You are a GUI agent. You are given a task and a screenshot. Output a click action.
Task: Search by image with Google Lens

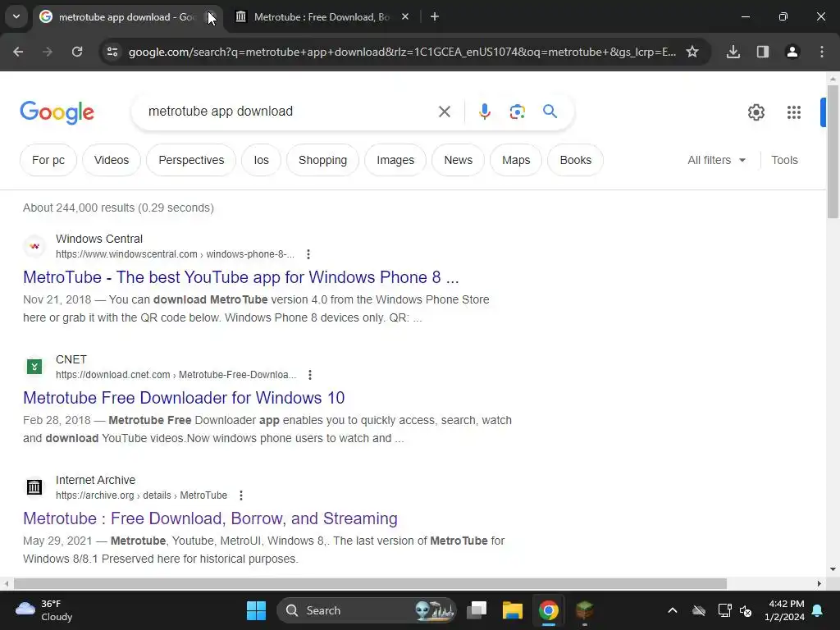click(517, 112)
